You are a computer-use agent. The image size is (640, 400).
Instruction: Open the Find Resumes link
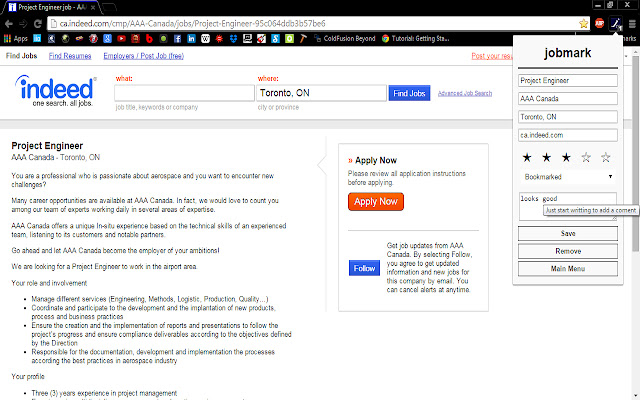(70, 56)
